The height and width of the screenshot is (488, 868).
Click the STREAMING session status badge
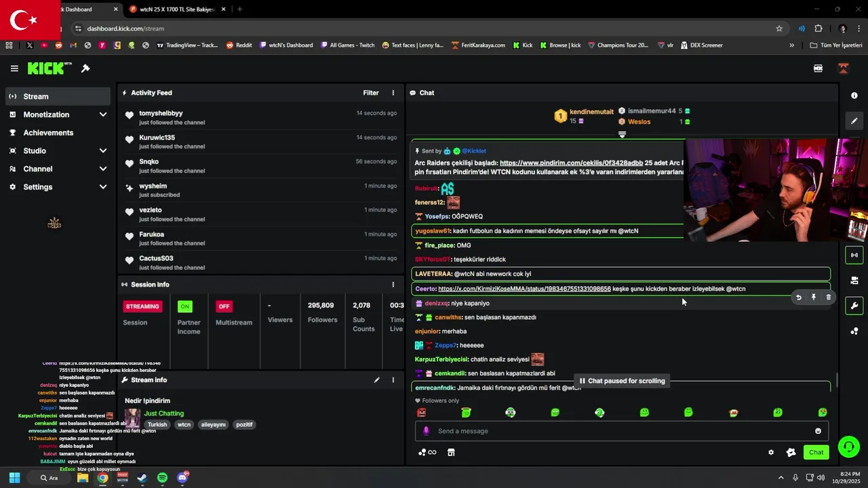click(x=142, y=306)
